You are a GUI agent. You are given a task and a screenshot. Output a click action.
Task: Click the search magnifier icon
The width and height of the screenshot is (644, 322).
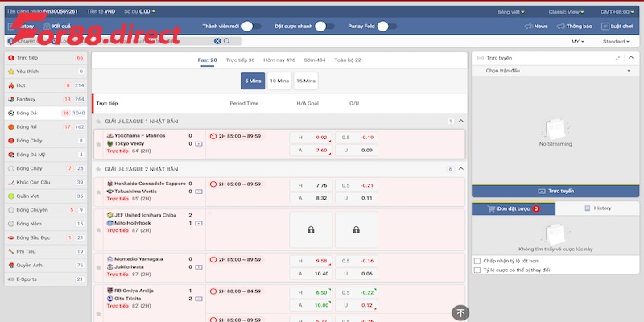click(x=227, y=41)
